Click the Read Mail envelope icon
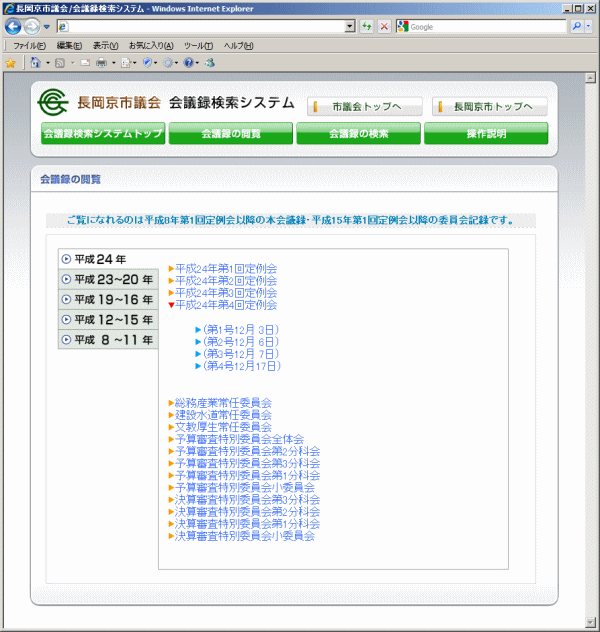The image size is (600, 632). click(x=85, y=63)
